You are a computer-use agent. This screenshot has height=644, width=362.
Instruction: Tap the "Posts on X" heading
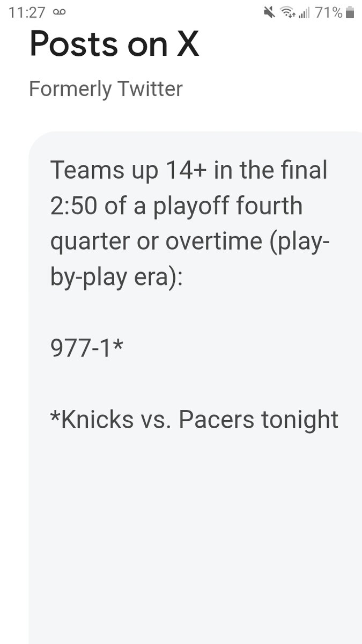coord(114,43)
